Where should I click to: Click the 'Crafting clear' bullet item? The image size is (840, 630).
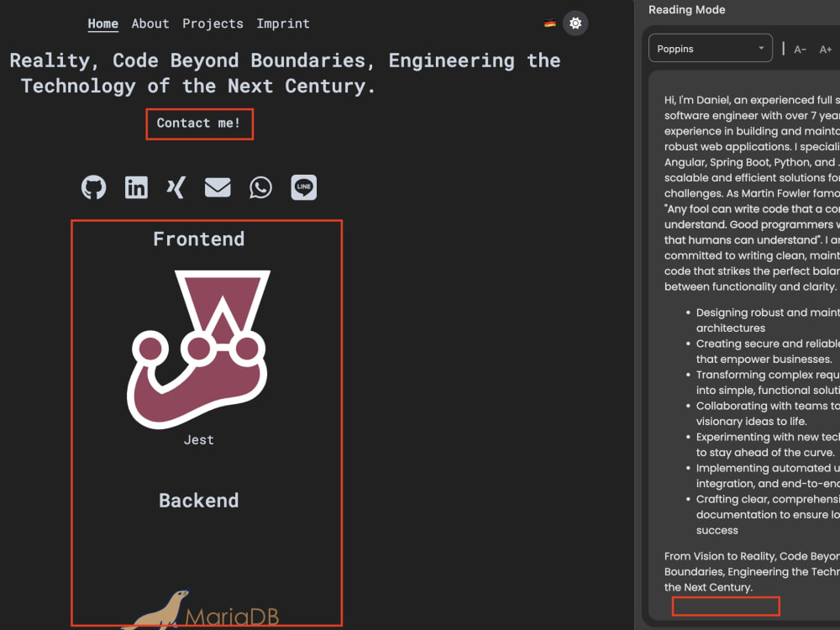coord(768,514)
